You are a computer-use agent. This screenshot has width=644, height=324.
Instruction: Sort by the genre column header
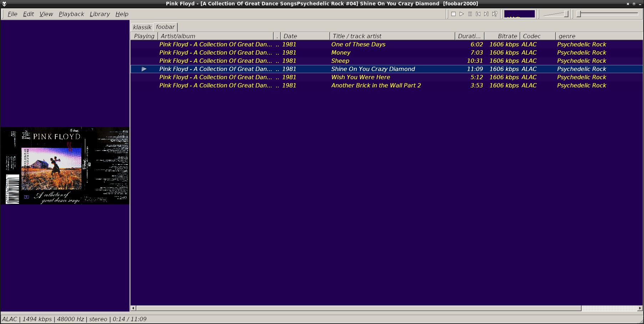[x=599, y=36]
